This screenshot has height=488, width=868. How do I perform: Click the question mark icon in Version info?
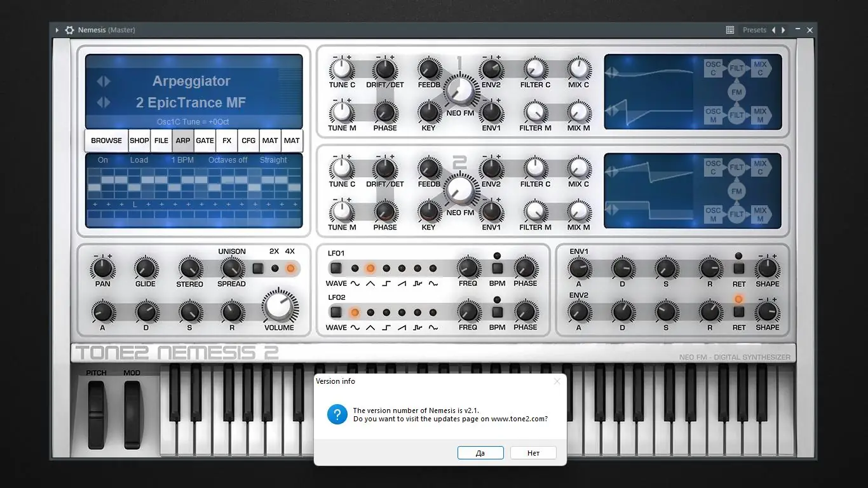click(337, 414)
